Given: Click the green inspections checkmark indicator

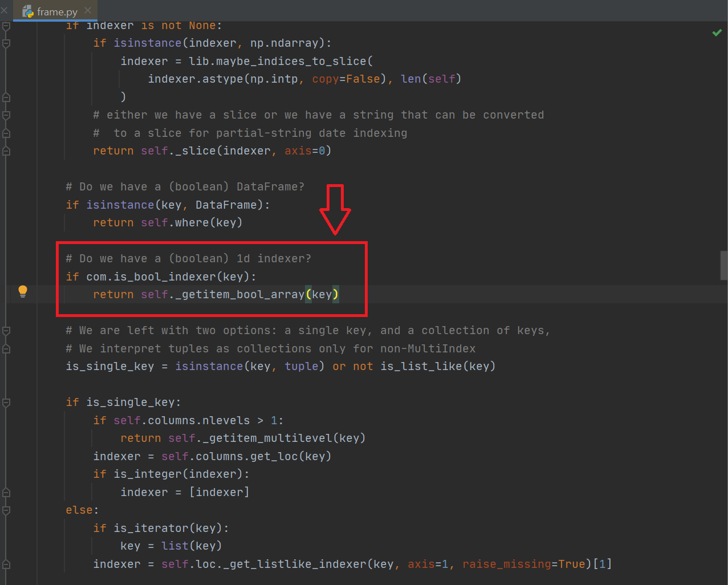Looking at the screenshot, I should [717, 32].
